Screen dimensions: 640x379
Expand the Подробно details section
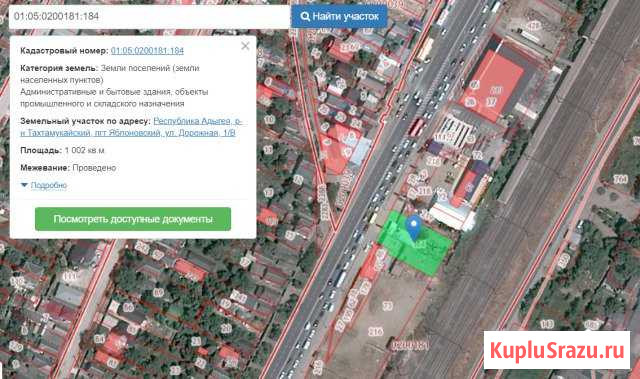(49, 185)
